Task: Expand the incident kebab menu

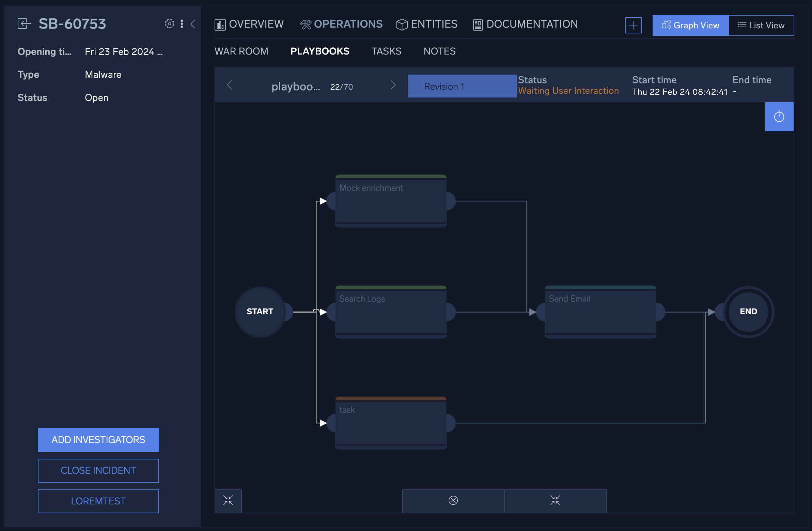Action: coord(182,24)
